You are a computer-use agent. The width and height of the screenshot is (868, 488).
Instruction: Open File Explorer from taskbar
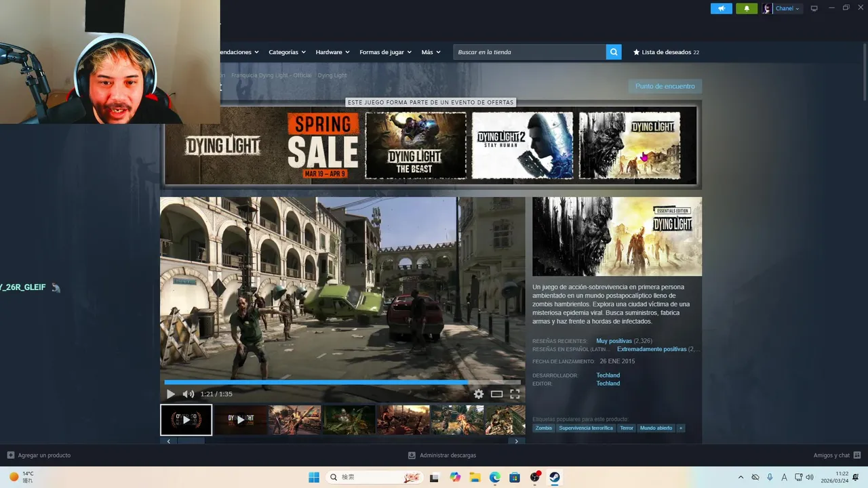tap(475, 477)
